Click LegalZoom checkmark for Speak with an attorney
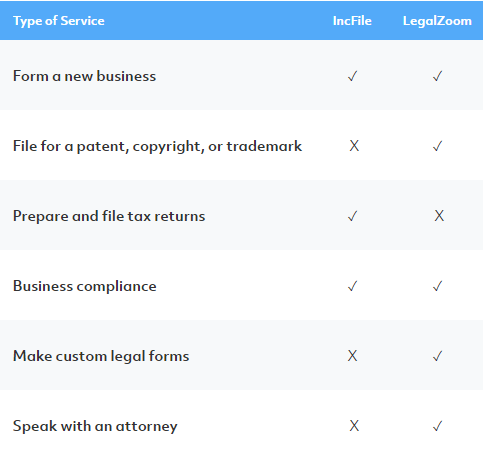This screenshot has width=483, height=459. tap(437, 426)
